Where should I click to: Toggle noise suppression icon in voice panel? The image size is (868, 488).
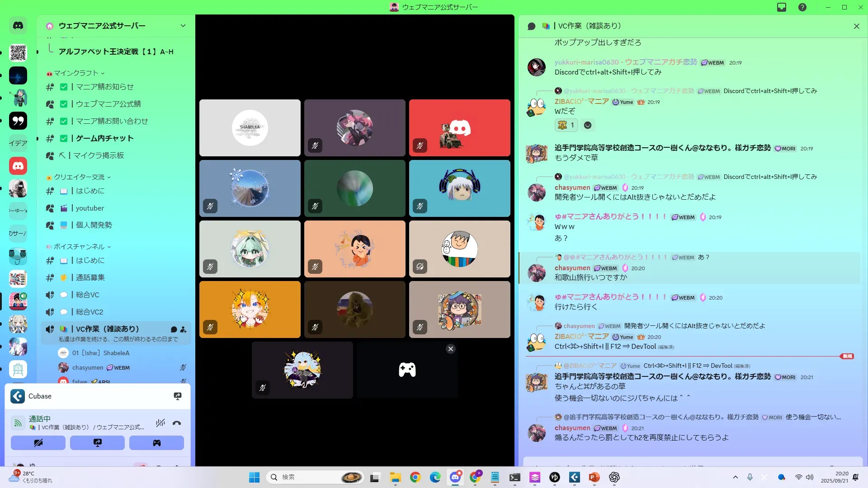click(160, 423)
